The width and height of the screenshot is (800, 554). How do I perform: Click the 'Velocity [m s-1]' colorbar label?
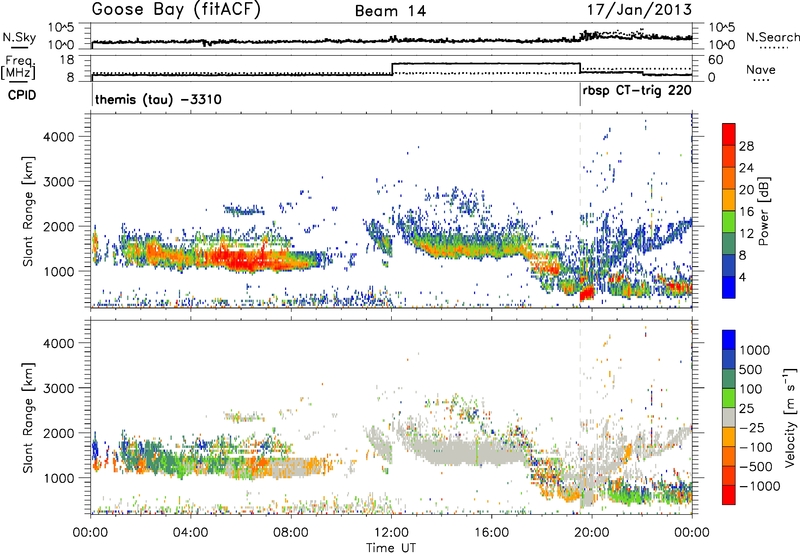[x=791, y=417]
